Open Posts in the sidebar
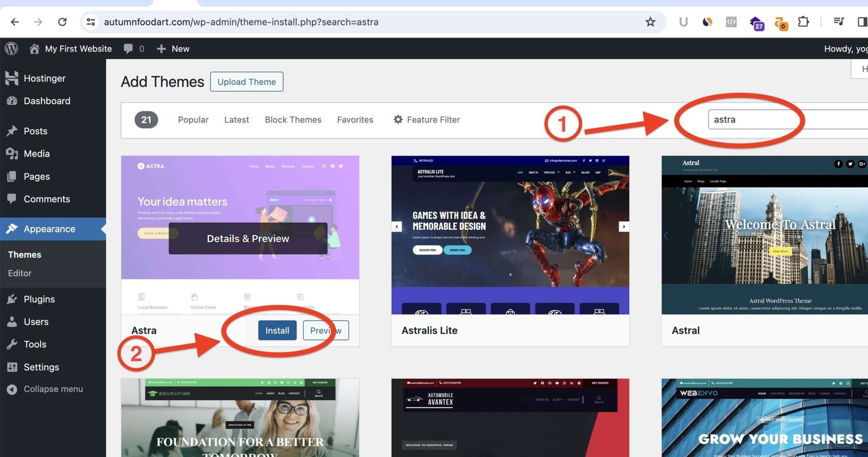The image size is (868, 457). point(53,131)
